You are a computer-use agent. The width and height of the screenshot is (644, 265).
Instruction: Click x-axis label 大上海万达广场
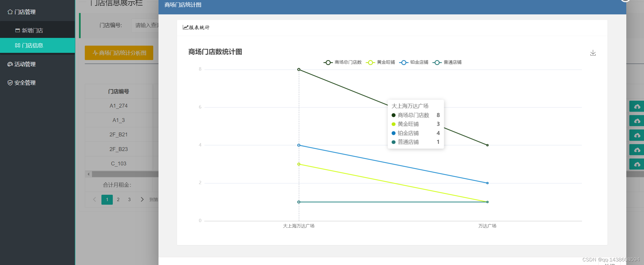[x=298, y=226]
